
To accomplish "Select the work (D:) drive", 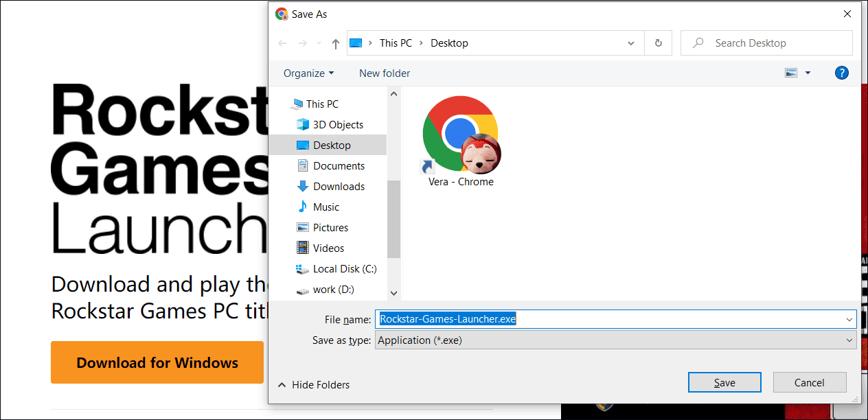I will (x=333, y=289).
